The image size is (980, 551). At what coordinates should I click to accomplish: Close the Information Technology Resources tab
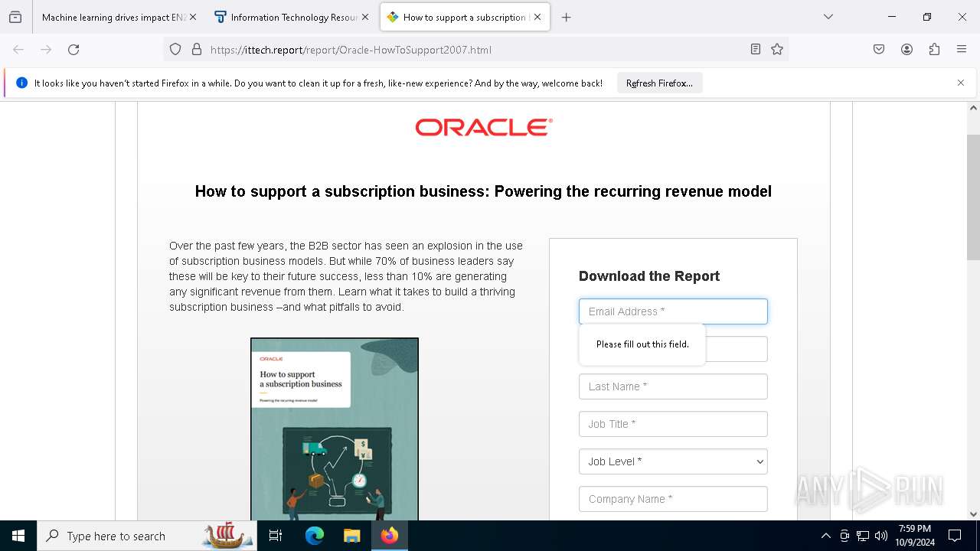[365, 17]
